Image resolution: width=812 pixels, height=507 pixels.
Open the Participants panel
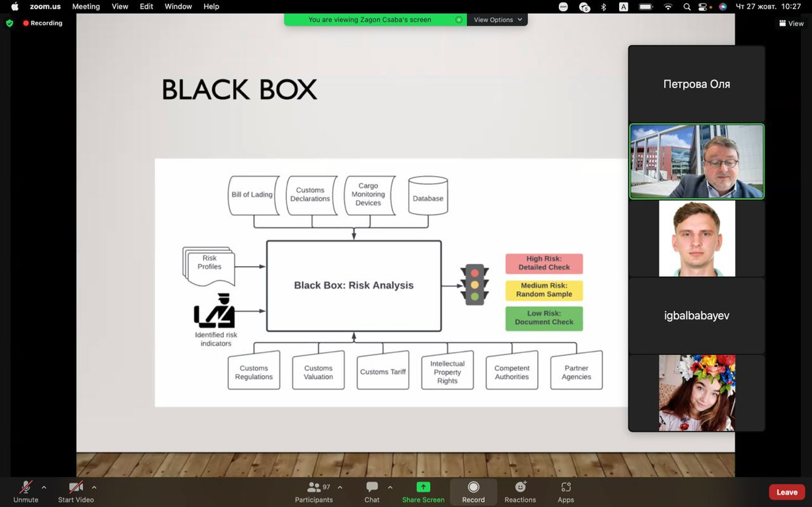click(x=314, y=491)
